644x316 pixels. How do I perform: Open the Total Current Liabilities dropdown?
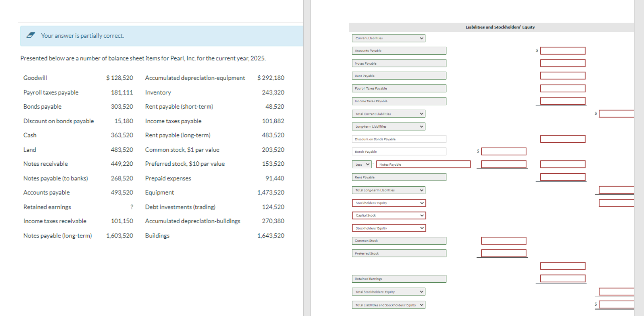point(388,114)
